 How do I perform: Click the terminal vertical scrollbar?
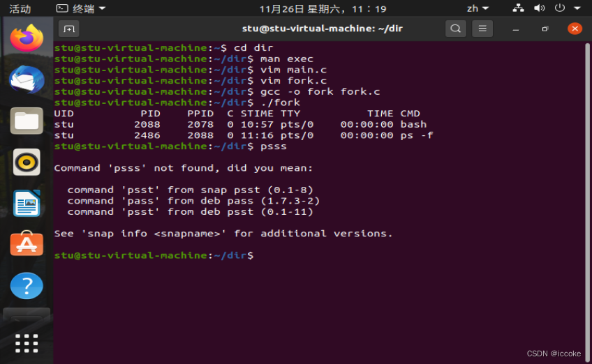tap(587, 202)
